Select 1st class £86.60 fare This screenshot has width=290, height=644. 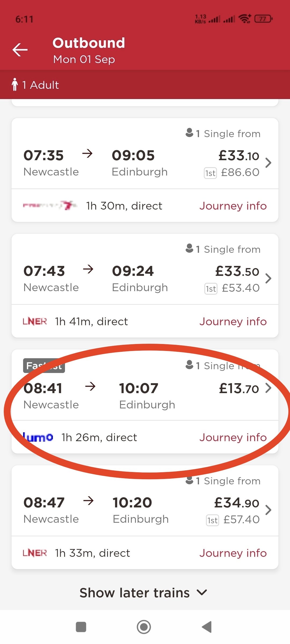pos(232,173)
